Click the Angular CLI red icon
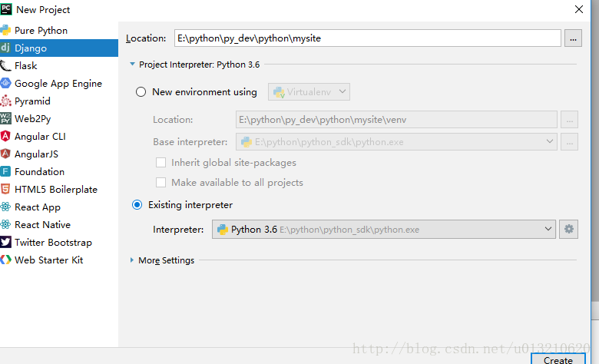Image resolution: width=599 pixels, height=364 pixels. click(5, 136)
